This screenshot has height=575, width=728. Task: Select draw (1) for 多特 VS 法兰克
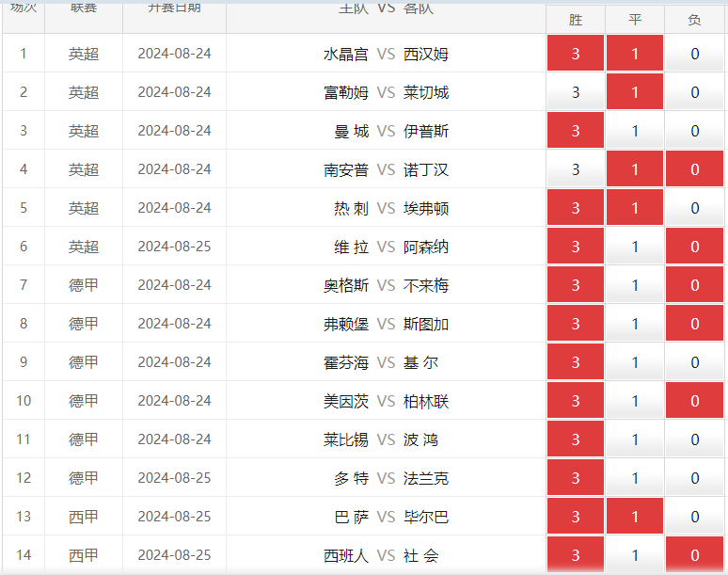pos(635,477)
